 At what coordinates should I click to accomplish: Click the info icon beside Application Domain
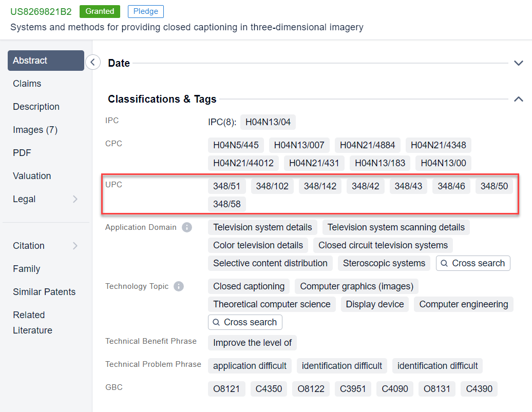187,227
